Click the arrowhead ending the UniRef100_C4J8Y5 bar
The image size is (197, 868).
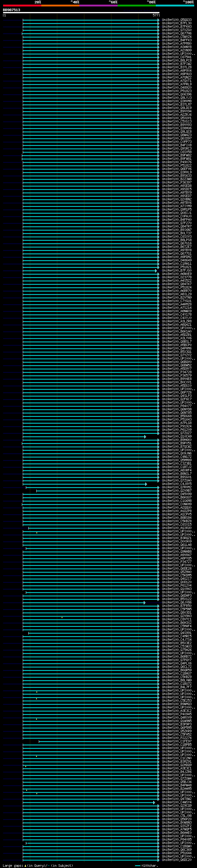(x=146, y=484)
